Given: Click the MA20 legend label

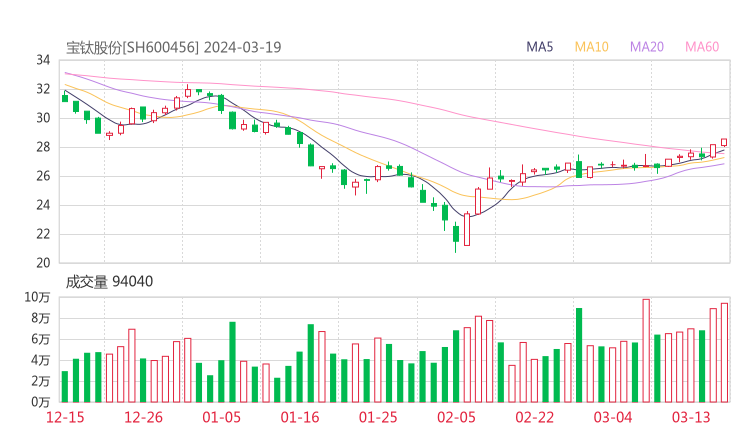Looking at the screenshot, I should coord(647,47).
